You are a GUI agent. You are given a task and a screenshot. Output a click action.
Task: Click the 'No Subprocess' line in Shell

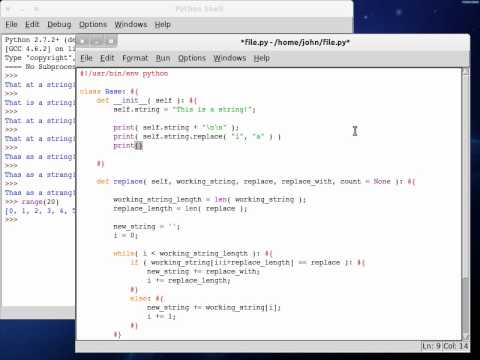tap(40, 67)
